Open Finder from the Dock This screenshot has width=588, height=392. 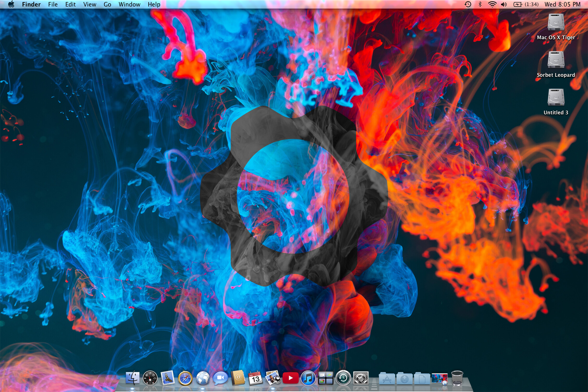[132, 379]
